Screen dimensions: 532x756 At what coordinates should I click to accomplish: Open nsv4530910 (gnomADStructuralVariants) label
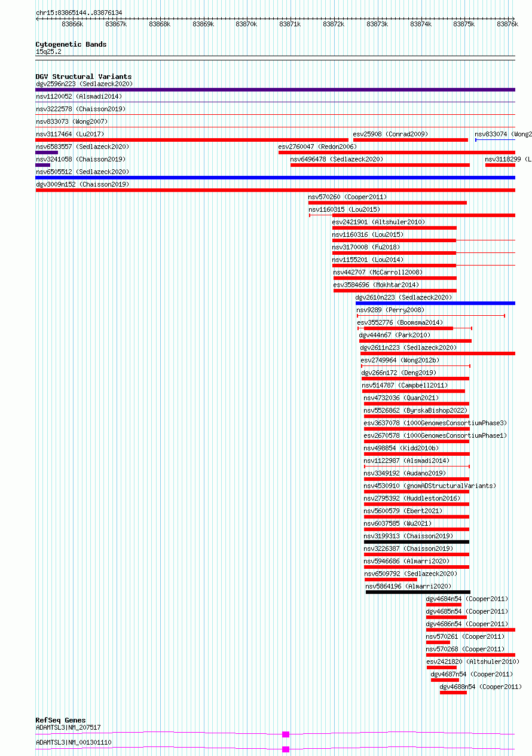430,486
